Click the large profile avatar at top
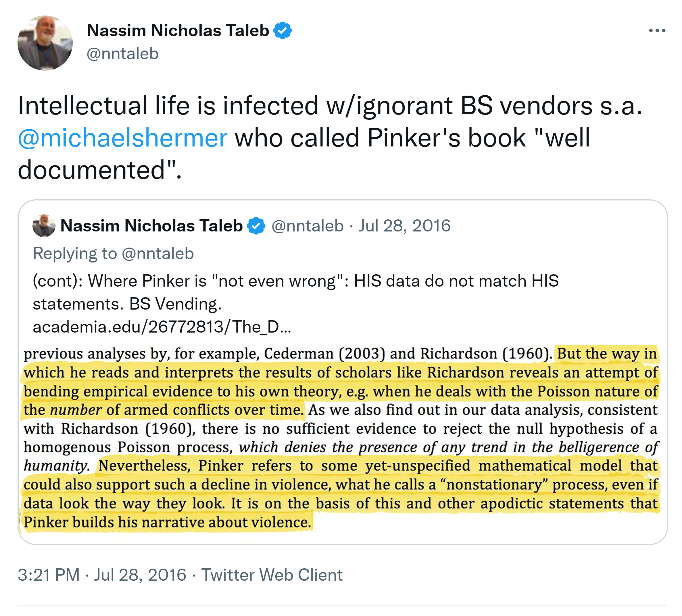This screenshot has height=616, width=682. (x=45, y=43)
